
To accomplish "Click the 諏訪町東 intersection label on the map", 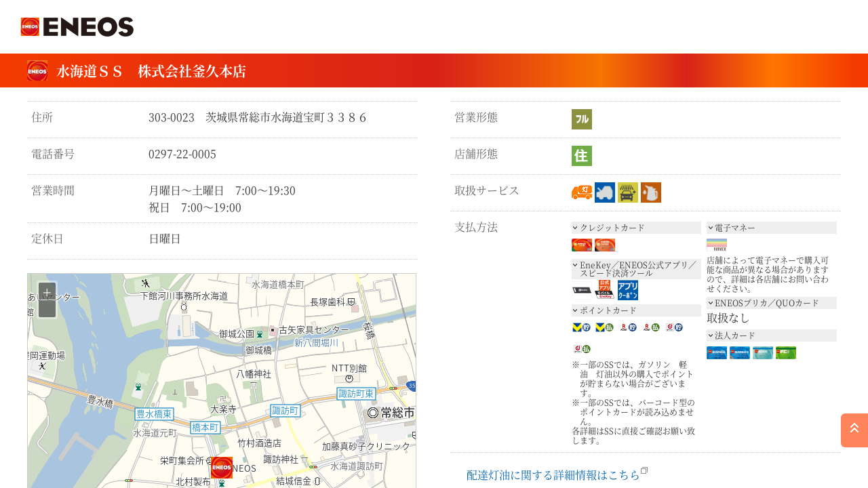I will [356, 393].
